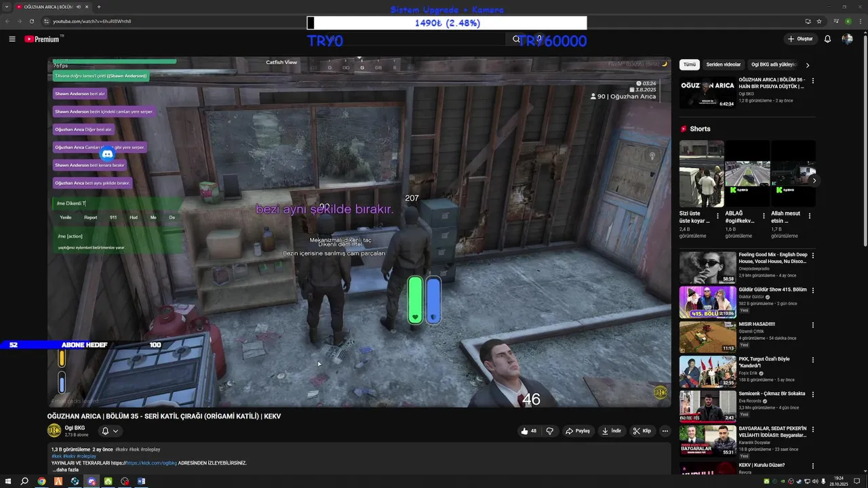Open options for the BÖLÜM 36 video

coord(812,81)
